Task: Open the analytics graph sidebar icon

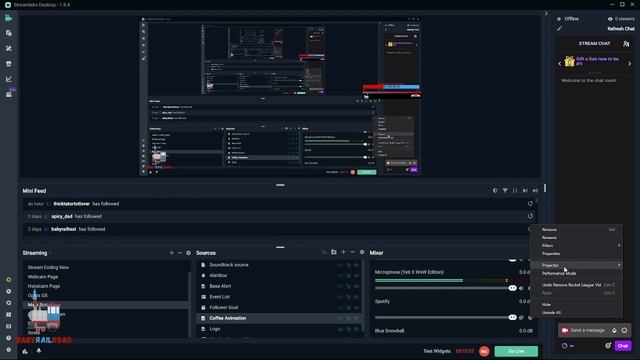Action: [x=9, y=79]
